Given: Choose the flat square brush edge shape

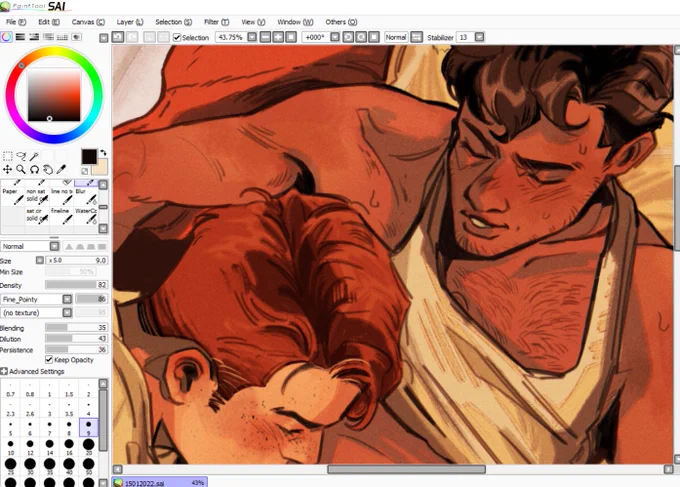Looking at the screenshot, I should [102, 246].
